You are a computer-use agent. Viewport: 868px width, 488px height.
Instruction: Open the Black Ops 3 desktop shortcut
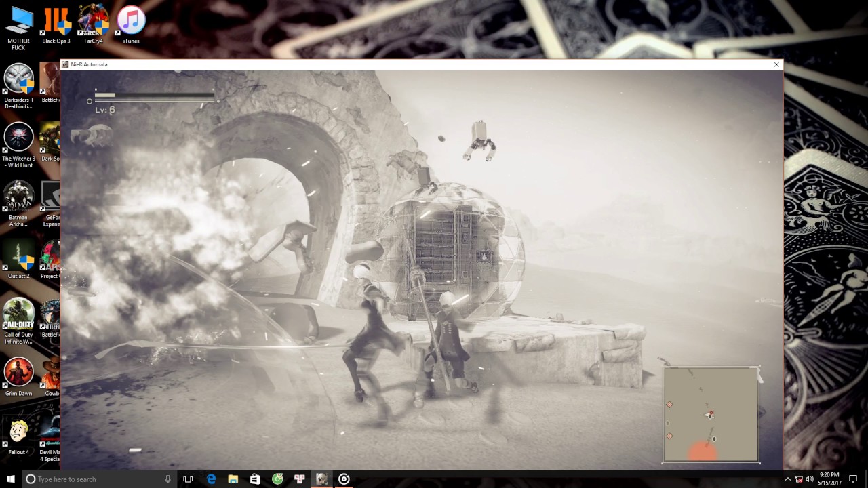(x=56, y=26)
